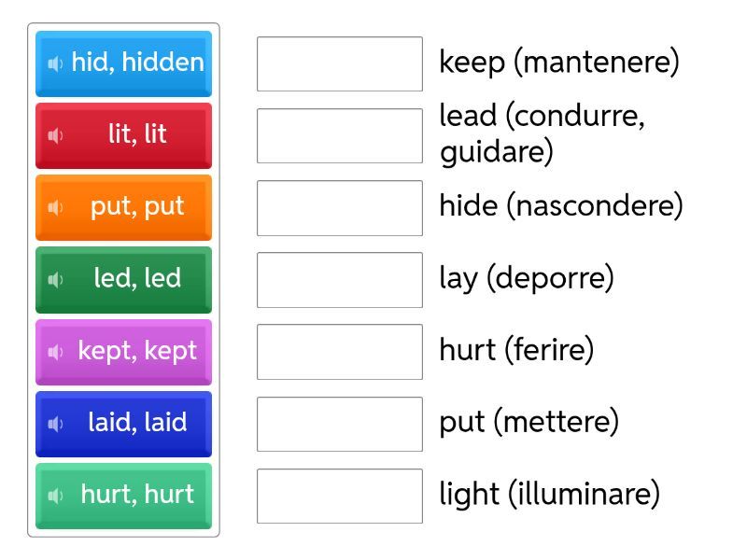Click the empty slot for 'lay (deporre)'
The width and height of the screenshot is (747, 560).
click(340, 279)
